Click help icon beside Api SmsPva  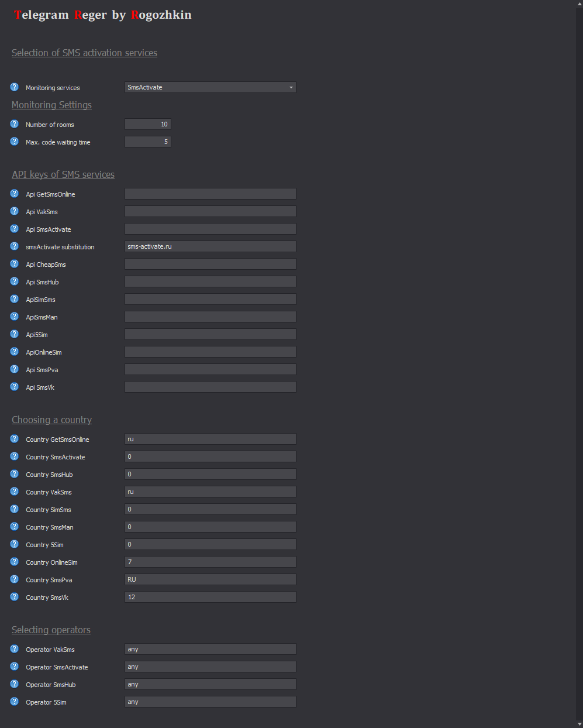click(x=15, y=369)
